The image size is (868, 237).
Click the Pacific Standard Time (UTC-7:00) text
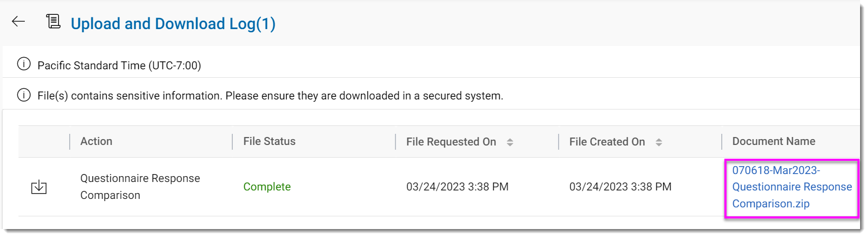pyautogui.click(x=119, y=66)
